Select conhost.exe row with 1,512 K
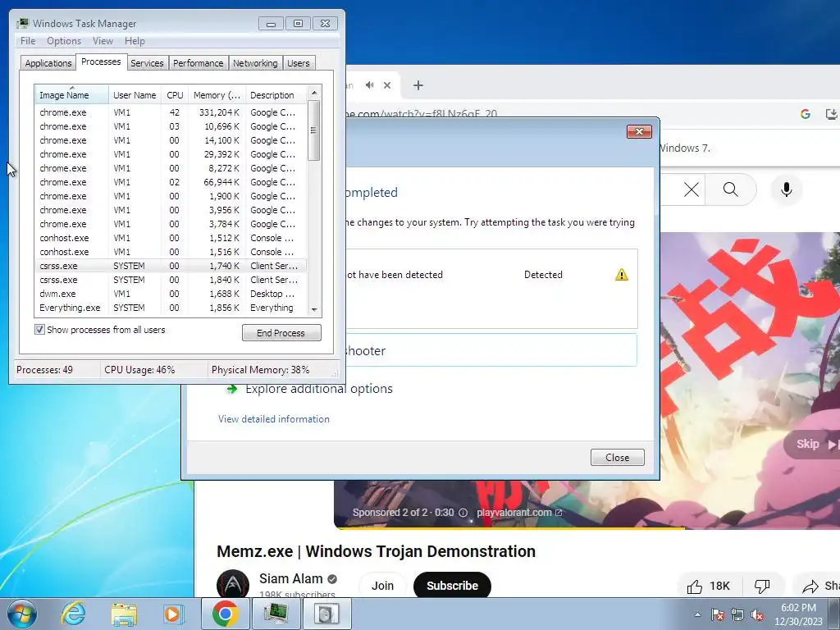840x630 pixels. pos(171,238)
